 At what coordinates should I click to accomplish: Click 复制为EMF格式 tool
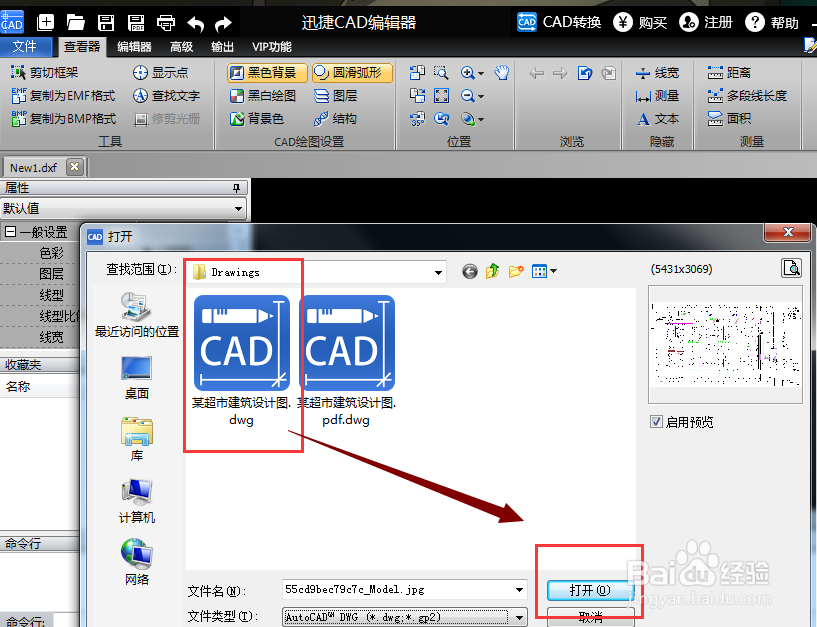pyautogui.click(x=63, y=95)
